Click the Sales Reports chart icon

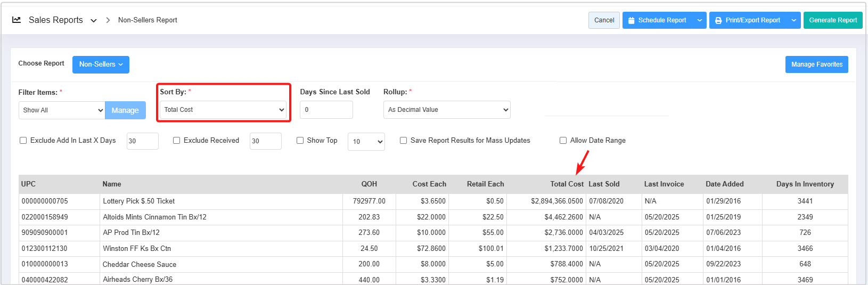coord(17,20)
